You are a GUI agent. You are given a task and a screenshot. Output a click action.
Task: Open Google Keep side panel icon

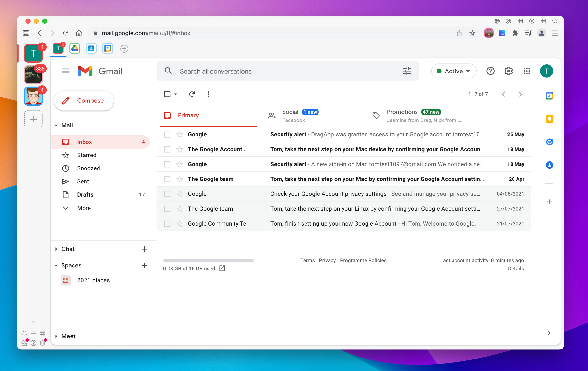coord(549,119)
